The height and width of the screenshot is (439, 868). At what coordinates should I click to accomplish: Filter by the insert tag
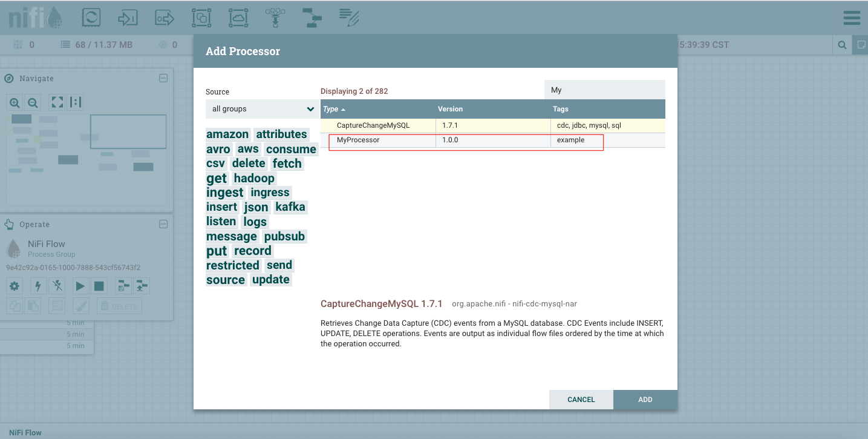pyautogui.click(x=221, y=207)
